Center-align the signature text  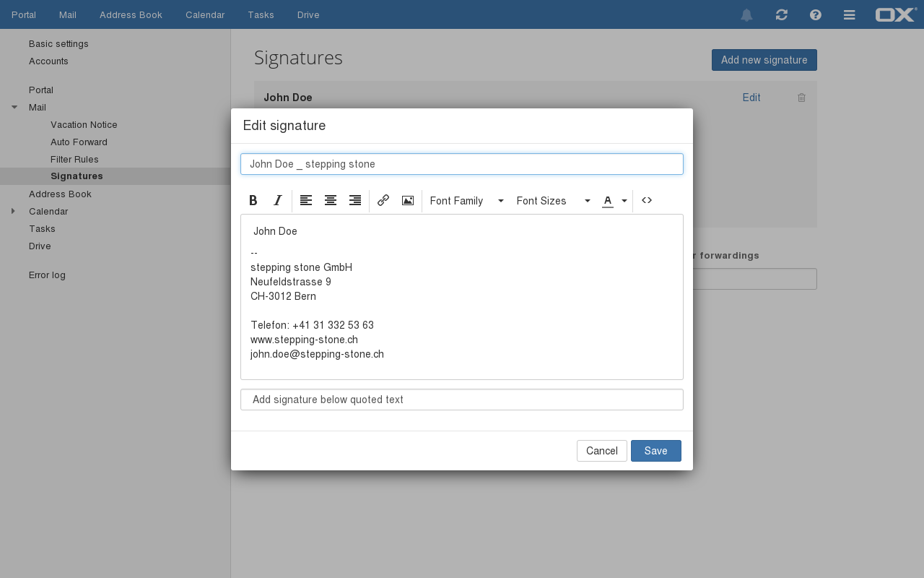click(x=331, y=201)
